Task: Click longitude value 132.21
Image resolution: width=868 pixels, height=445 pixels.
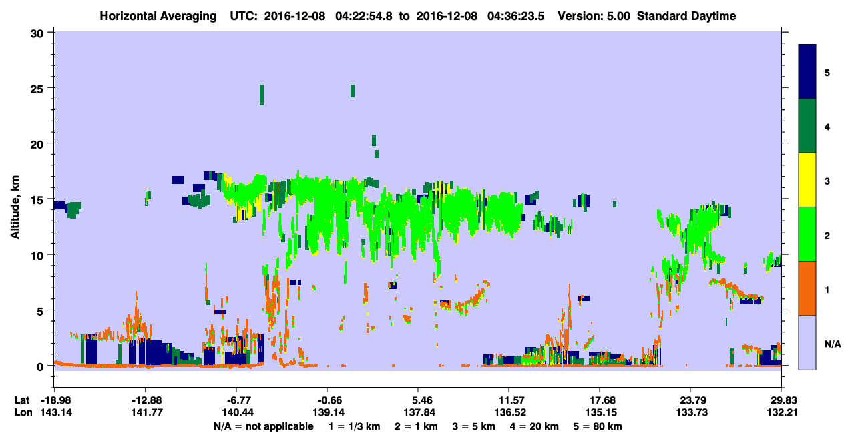Action: coord(781,412)
